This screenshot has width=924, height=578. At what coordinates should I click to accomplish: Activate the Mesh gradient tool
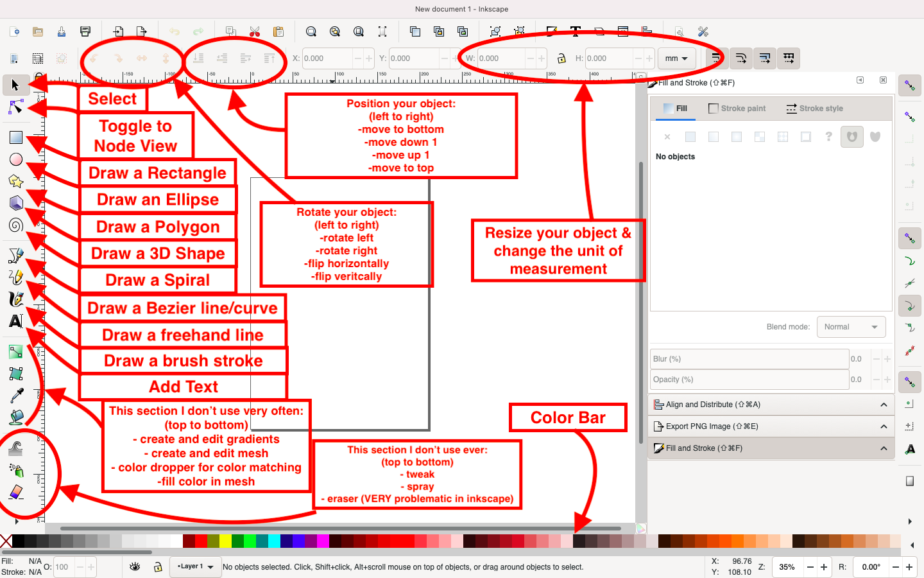click(x=15, y=374)
